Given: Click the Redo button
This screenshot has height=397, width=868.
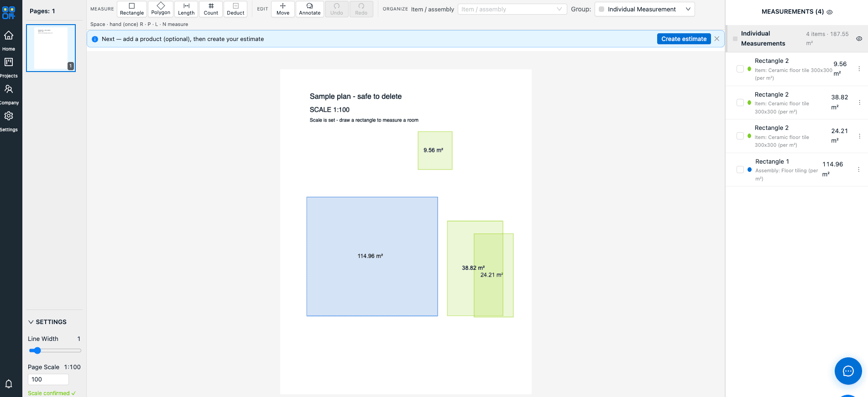Looking at the screenshot, I should coord(361,9).
